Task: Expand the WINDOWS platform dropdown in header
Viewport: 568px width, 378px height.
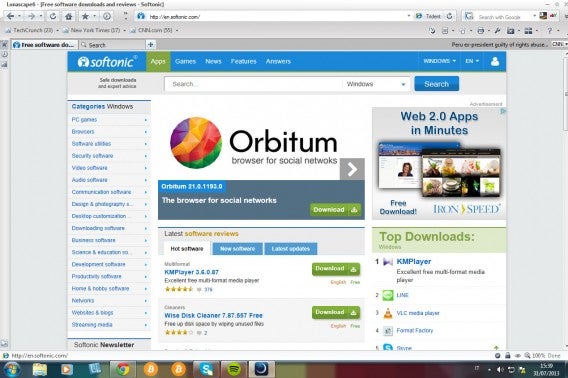Action: (439, 61)
